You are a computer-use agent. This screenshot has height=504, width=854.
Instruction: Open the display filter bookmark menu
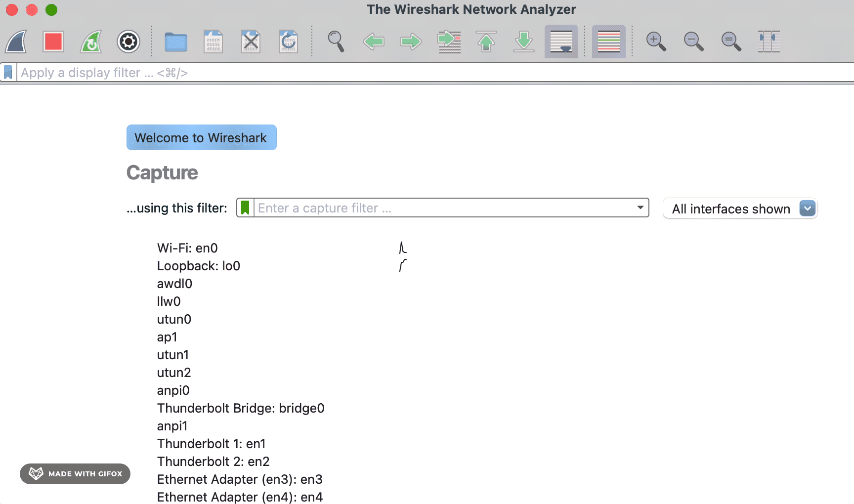[x=8, y=73]
